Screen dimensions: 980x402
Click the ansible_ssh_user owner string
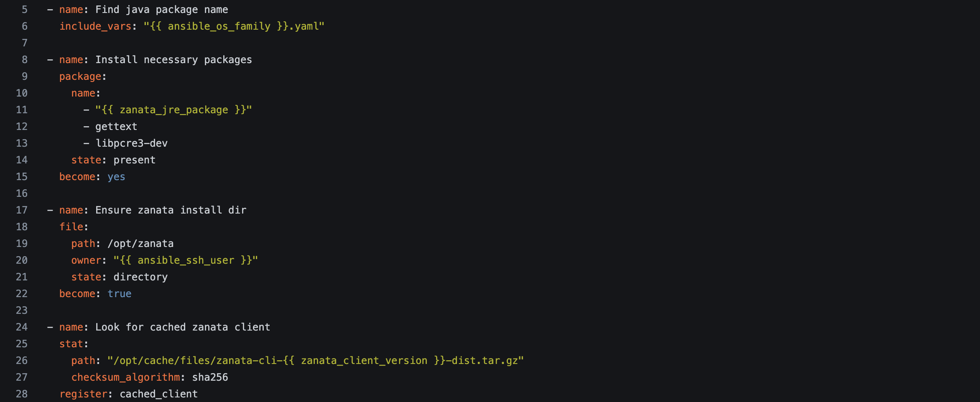[x=186, y=260]
